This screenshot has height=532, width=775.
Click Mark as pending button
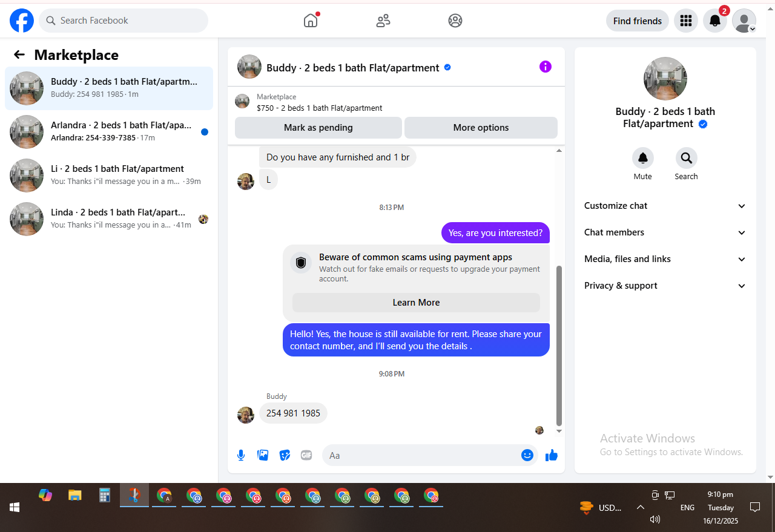pos(318,128)
